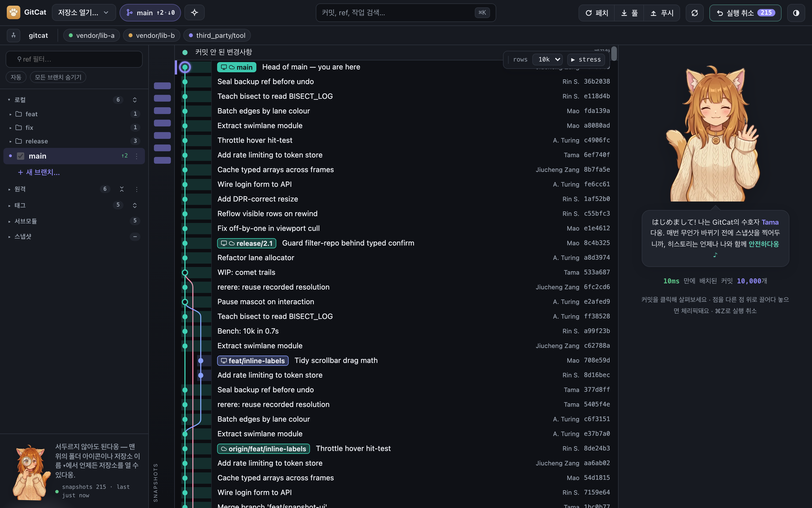Click the submodule tree icon beside gitcat

click(14, 35)
